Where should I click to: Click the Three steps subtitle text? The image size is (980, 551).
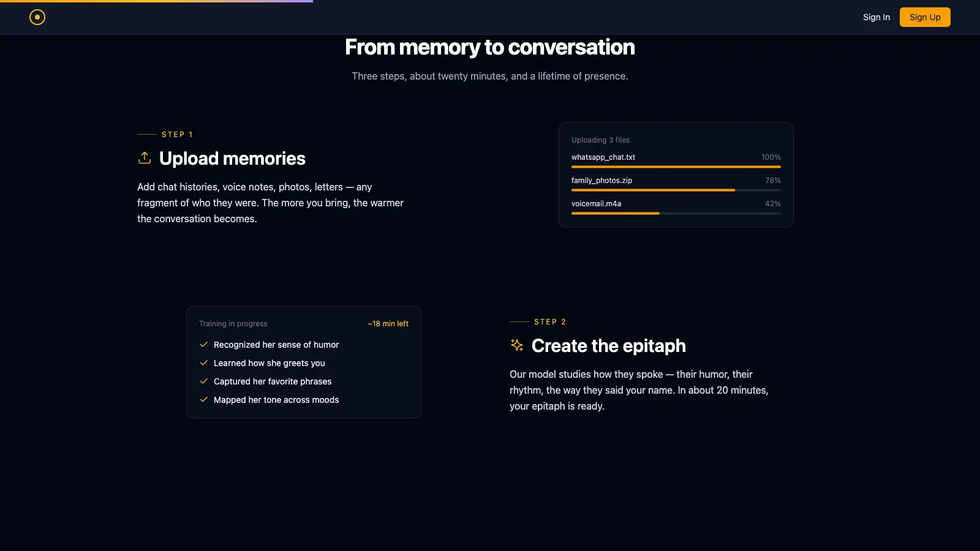(490, 76)
